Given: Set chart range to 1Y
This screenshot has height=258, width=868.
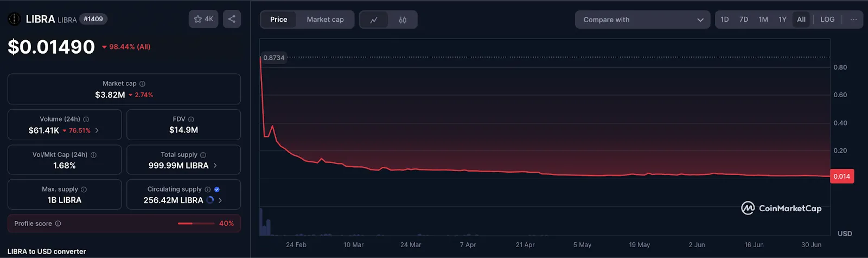Looking at the screenshot, I should click(x=782, y=20).
